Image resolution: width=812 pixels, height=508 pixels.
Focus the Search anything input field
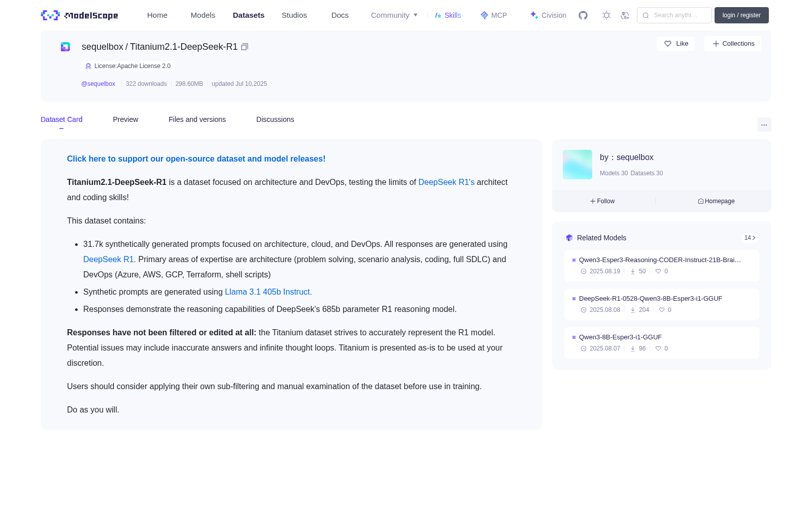674,15
